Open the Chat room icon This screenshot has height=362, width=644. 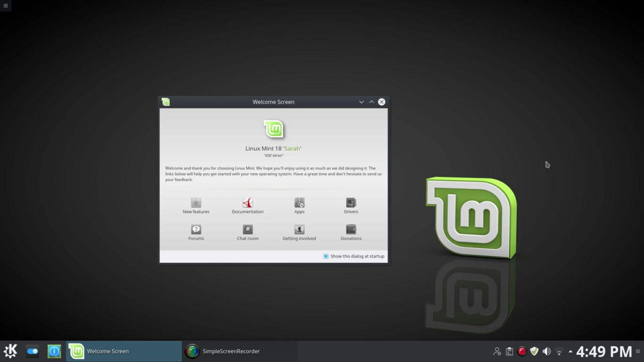(248, 230)
